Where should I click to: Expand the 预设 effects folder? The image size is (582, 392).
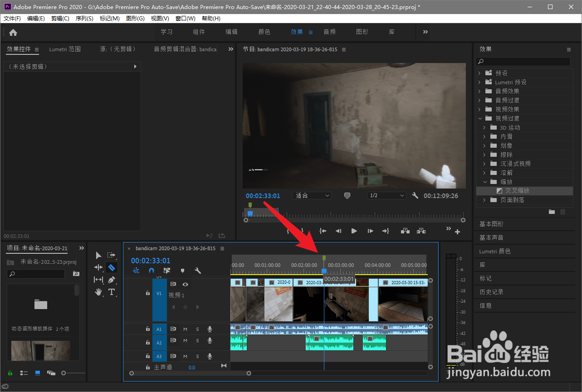tap(479, 73)
